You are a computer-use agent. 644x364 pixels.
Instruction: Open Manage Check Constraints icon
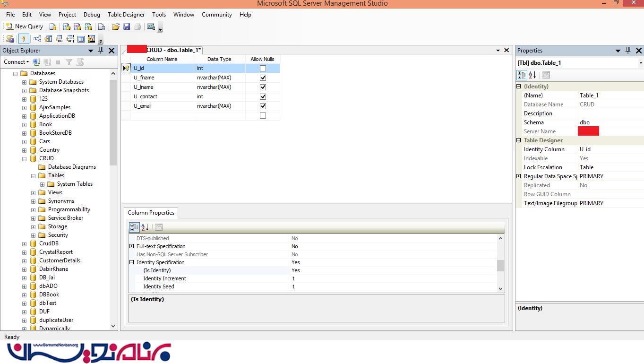click(81, 39)
